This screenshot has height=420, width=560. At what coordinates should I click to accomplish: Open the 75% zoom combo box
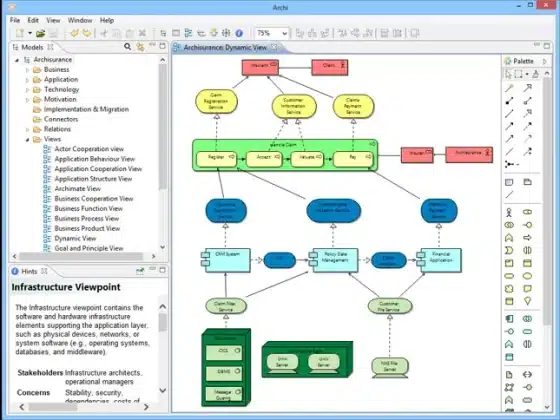[271, 33]
